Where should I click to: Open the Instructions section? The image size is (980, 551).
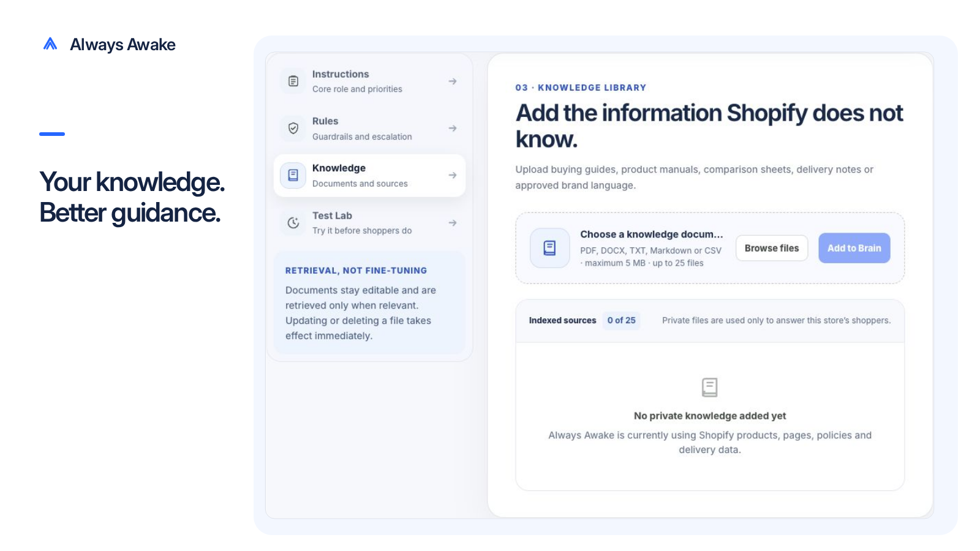pyautogui.click(x=369, y=81)
